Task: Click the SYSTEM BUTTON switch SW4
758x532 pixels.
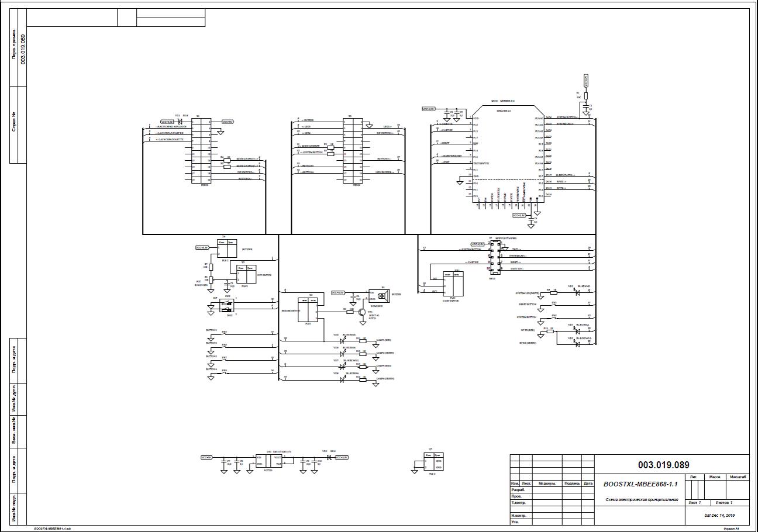Action: (554, 318)
